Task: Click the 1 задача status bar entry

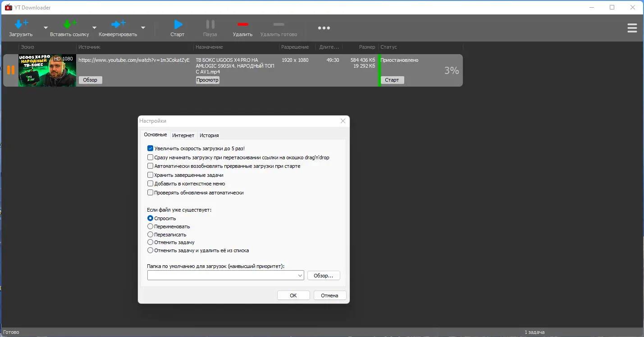Action: pos(534,332)
